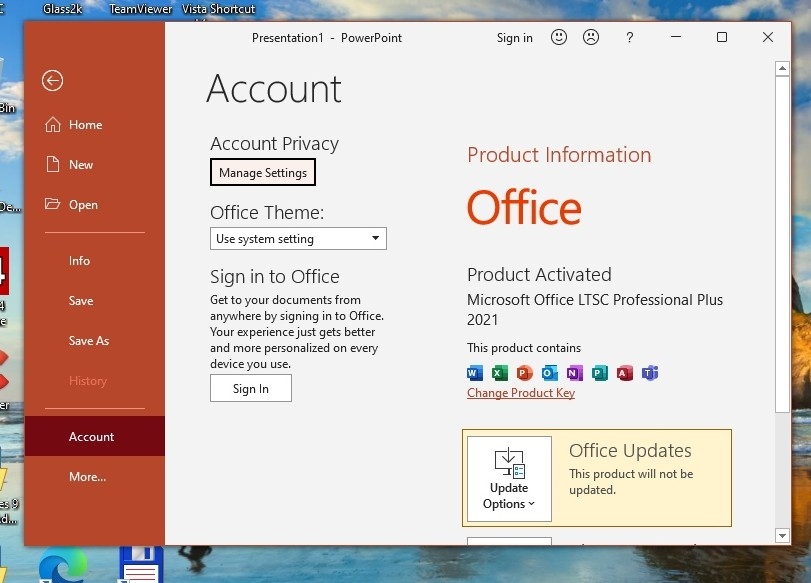Click the TeamViewer desktop shortcut label
This screenshot has width=811, height=583.
pyautogui.click(x=141, y=9)
